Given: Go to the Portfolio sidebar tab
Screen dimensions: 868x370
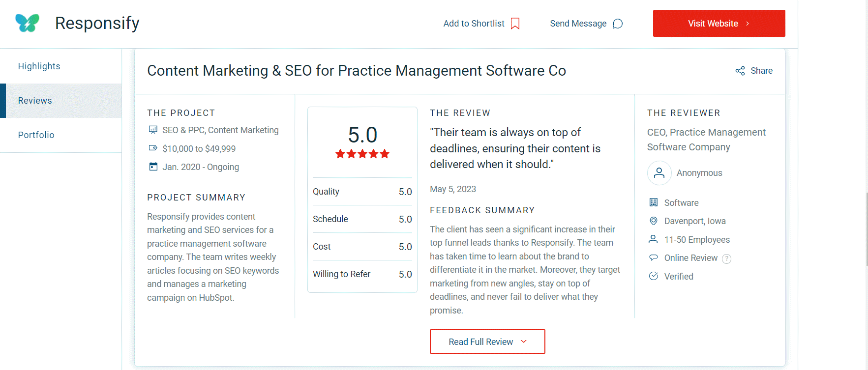Looking at the screenshot, I should tap(61, 135).
